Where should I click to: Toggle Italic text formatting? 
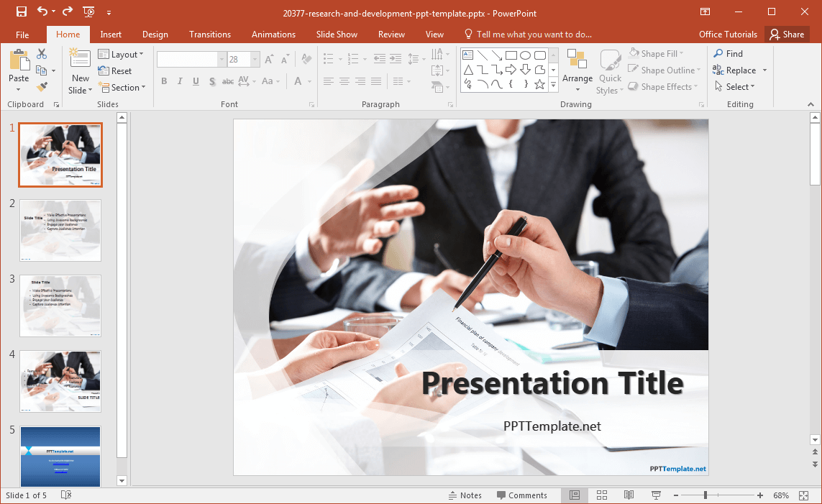pyautogui.click(x=180, y=81)
